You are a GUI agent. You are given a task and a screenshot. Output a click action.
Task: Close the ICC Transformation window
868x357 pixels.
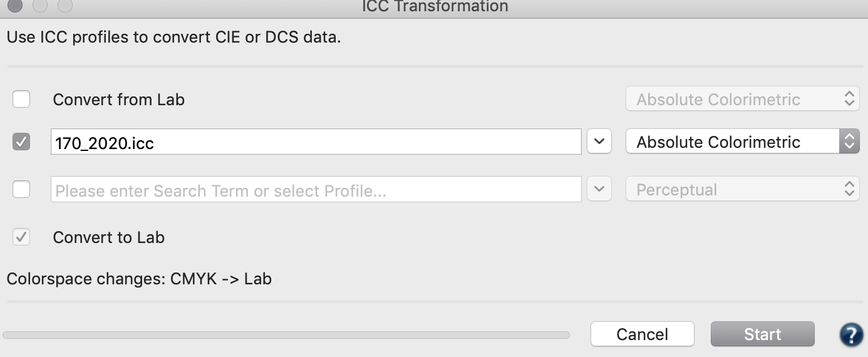click(x=15, y=6)
